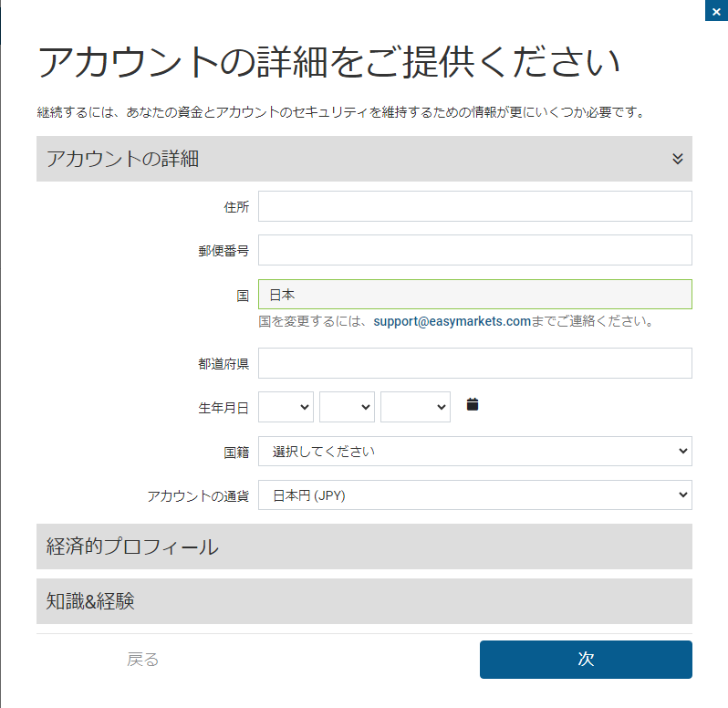
Task: Open the middle 生年月日 dropdown
Action: 347,407
